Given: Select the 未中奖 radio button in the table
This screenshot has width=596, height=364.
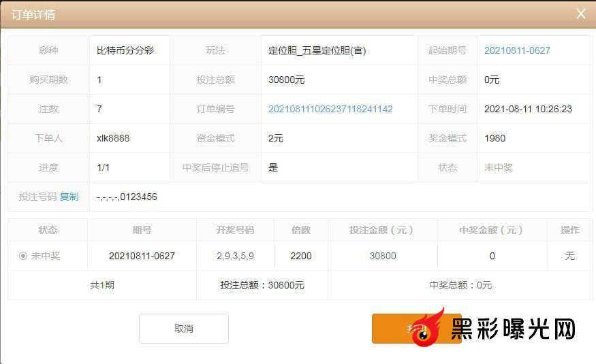Looking at the screenshot, I should point(23,256).
